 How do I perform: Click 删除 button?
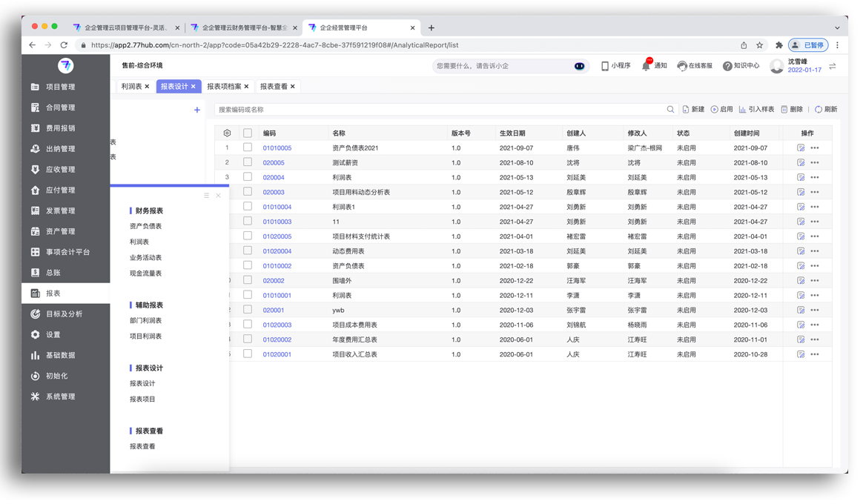click(x=792, y=109)
